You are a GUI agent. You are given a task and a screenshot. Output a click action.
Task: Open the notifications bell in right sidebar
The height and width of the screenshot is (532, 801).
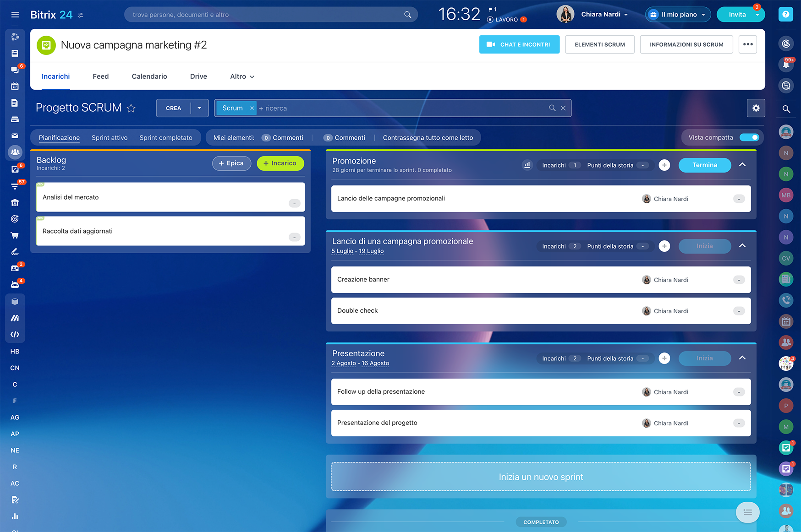[786, 65]
